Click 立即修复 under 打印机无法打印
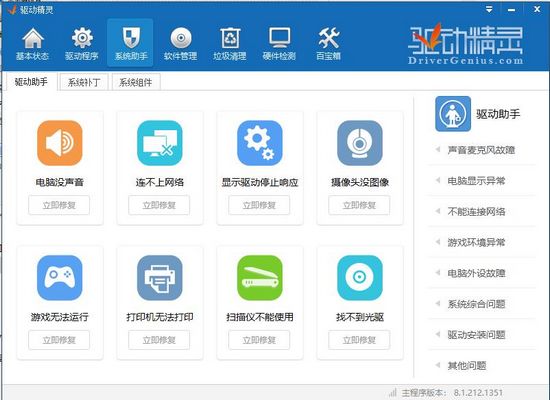This screenshot has height=400, width=550. tap(159, 340)
